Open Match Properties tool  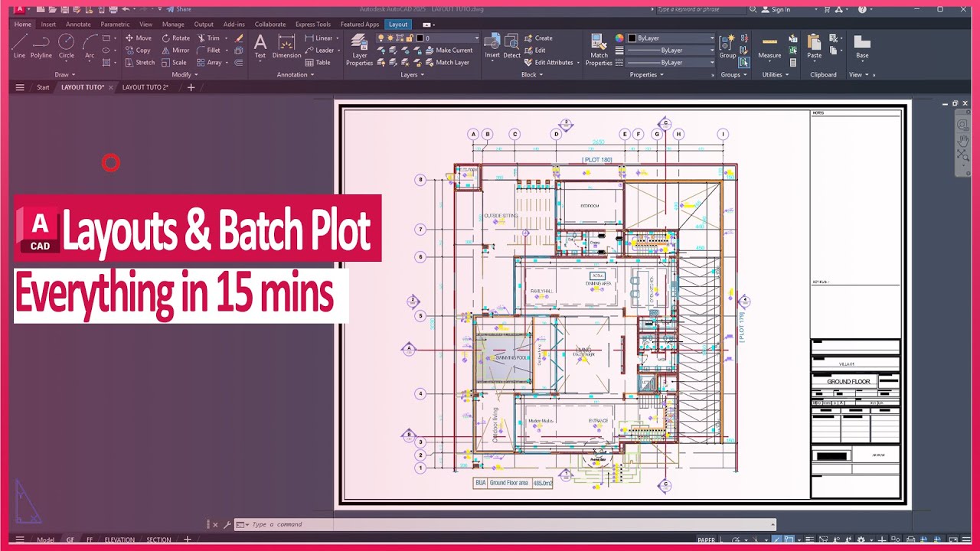coord(599,49)
